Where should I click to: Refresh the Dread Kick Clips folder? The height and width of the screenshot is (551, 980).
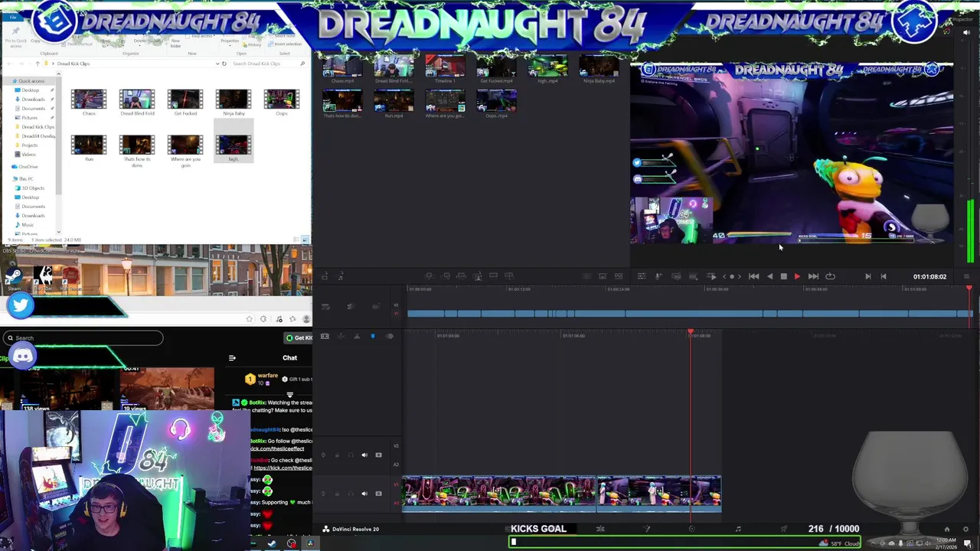point(224,64)
